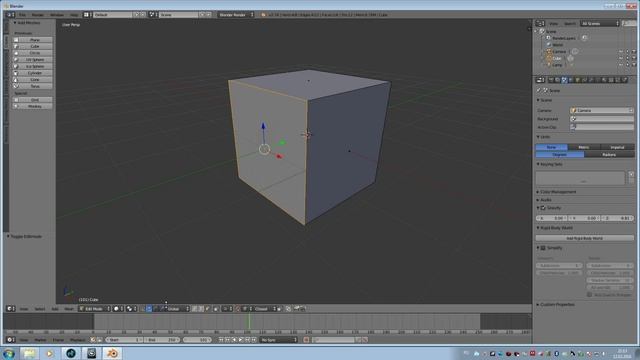640x360 pixels.
Task: Collapse the Add Meshes panel
Action: [27, 23]
